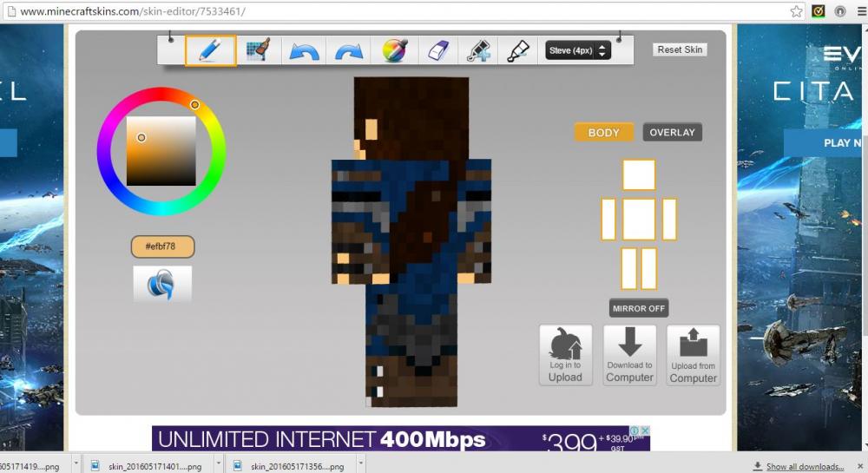Viewport: 868px width, 473px height.
Task: Switch to the OVERLAY layer
Action: 672,132
